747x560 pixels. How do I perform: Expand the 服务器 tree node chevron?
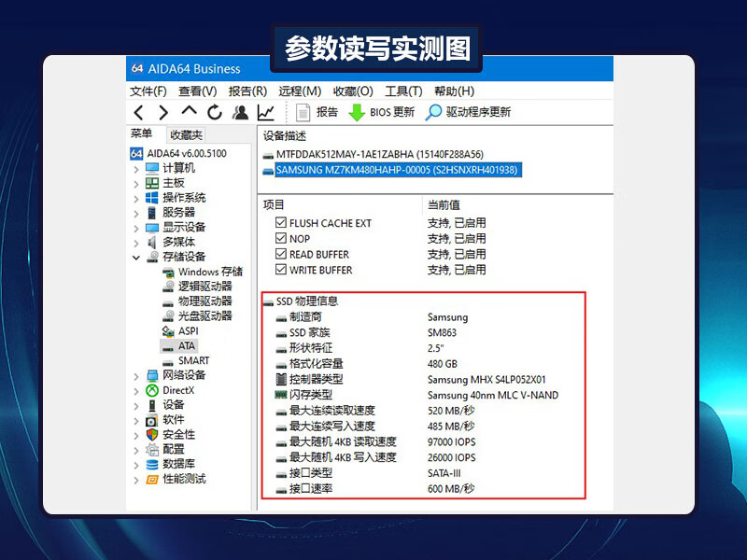pos(136,214)
